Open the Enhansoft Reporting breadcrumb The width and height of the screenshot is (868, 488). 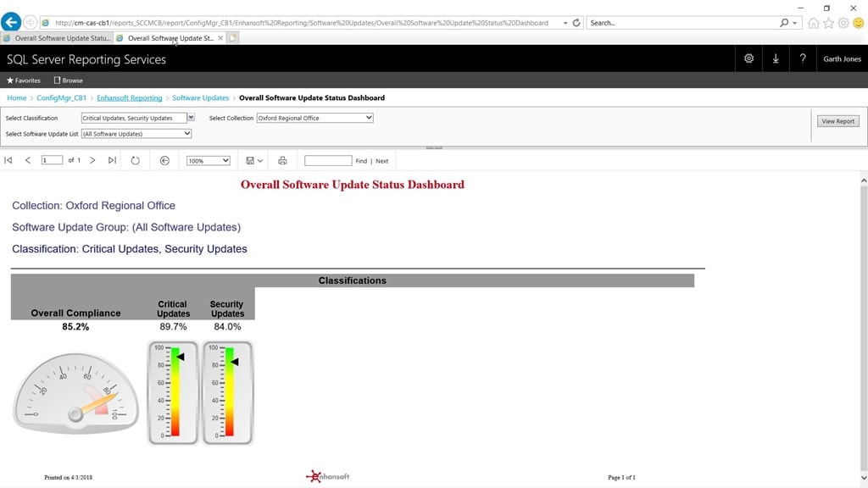[x=130, y=98]
